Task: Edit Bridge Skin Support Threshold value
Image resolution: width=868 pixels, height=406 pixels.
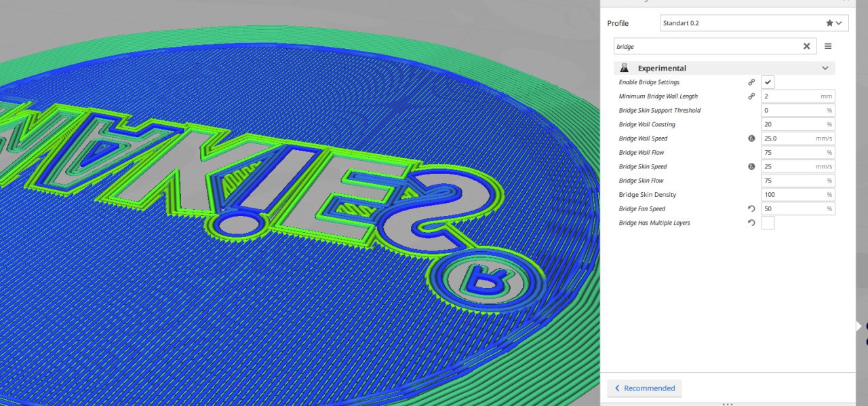Action: tap(798, 110)
